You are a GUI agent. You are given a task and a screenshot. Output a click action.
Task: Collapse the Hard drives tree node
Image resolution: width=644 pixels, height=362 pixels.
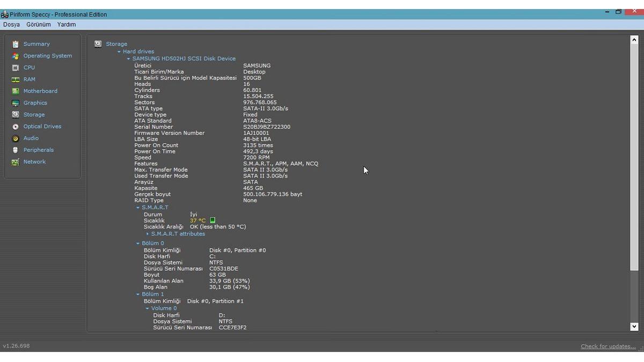pyautogui.click(x=119, y=52)
